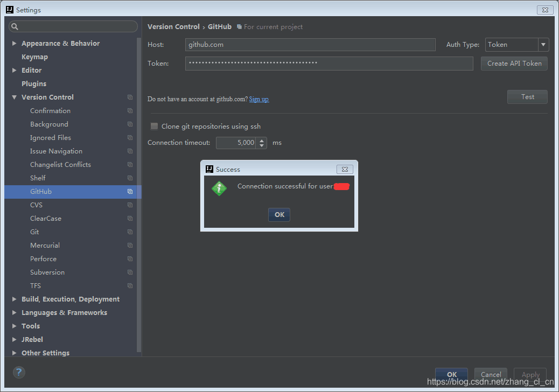Click the Create API Token button
Image resolution: width=559 pixels, height=392 pixels.
(x=514, y=64)
